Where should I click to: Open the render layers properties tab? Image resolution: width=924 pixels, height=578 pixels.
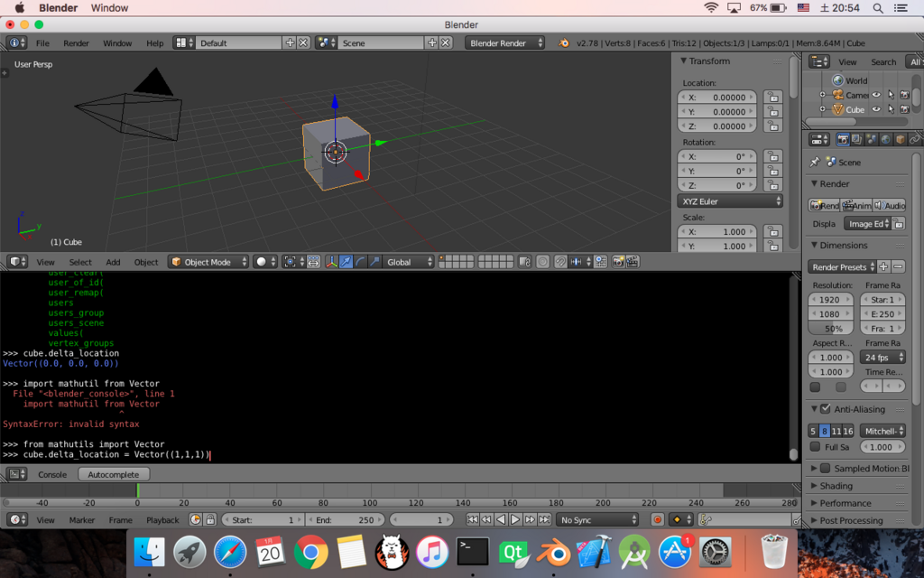(857, 140)
